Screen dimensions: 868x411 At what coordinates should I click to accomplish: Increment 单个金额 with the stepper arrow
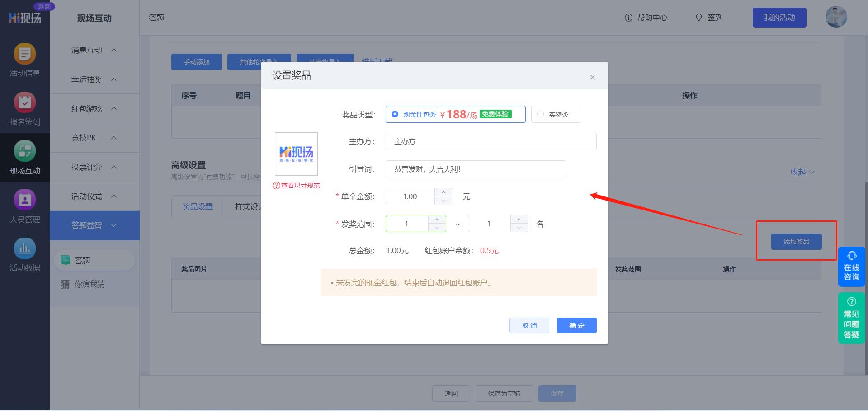pyautogui.click(x=443, y=193)
